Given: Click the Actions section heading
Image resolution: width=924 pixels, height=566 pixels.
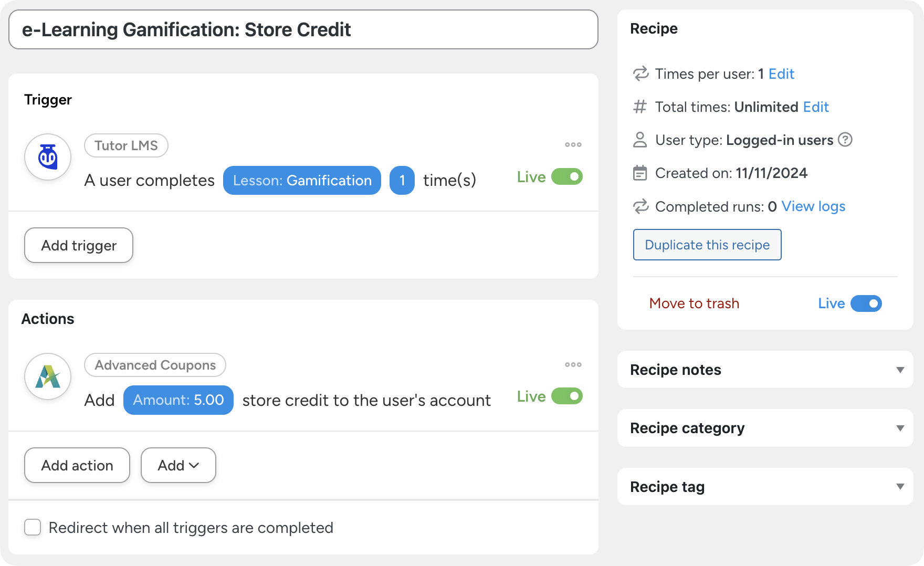Looking at the screenshot, I should click(x=48, y=319).
